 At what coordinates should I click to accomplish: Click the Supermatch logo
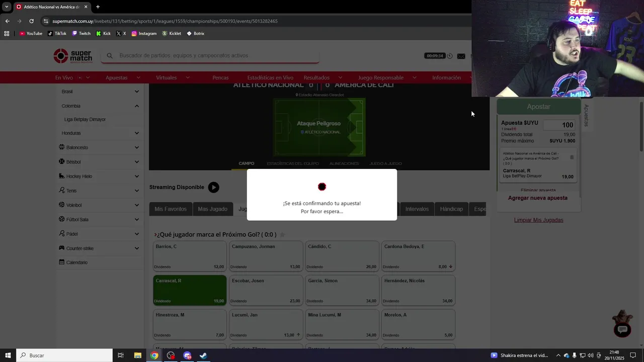coord(73,56)
